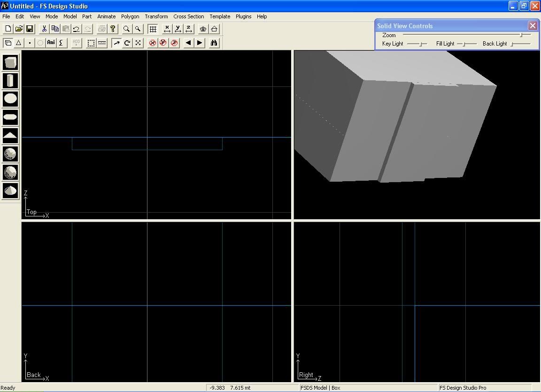Add the flat capsule shape from the sidebar
This screenshot has width=541, height=392.
click(10, 117)
